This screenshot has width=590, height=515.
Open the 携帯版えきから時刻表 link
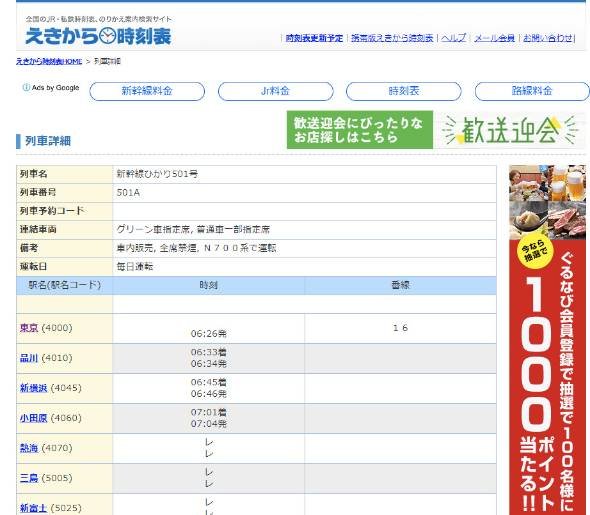[x=392, y=38]
